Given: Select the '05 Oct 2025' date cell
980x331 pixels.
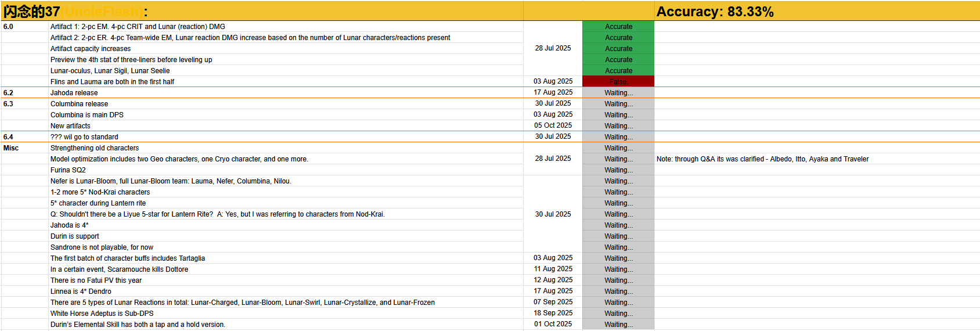Looking at the screenshot, I should pos(553,125).
